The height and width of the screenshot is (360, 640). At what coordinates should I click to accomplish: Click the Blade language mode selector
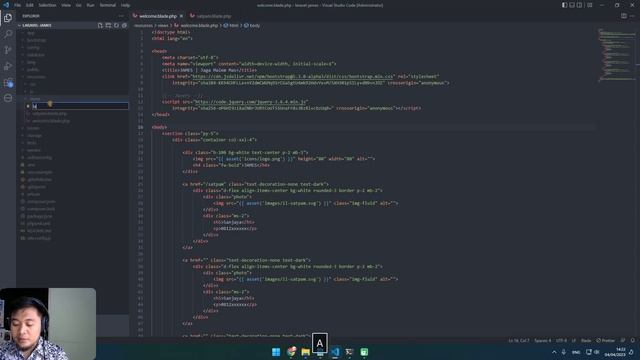[586, 340]
